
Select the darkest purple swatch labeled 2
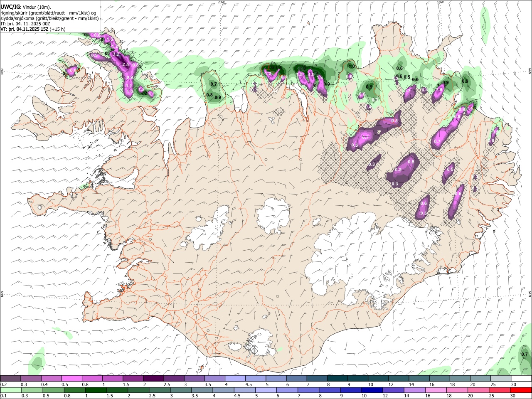click(153, 378)
